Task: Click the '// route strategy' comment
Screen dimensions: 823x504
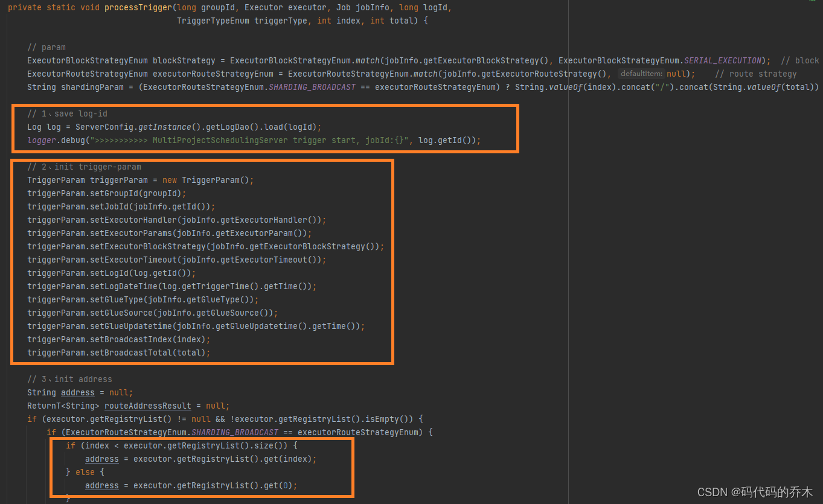Action: coord(756,74)
